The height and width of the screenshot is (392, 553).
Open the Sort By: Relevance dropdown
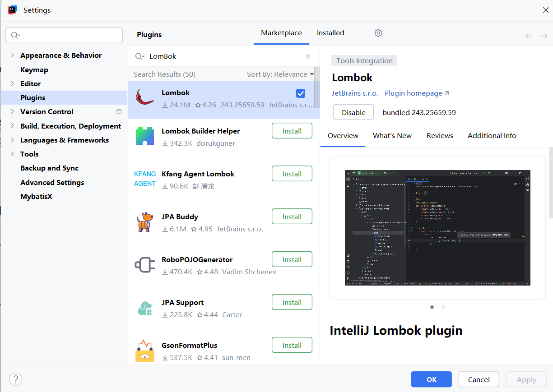[280, 74]
